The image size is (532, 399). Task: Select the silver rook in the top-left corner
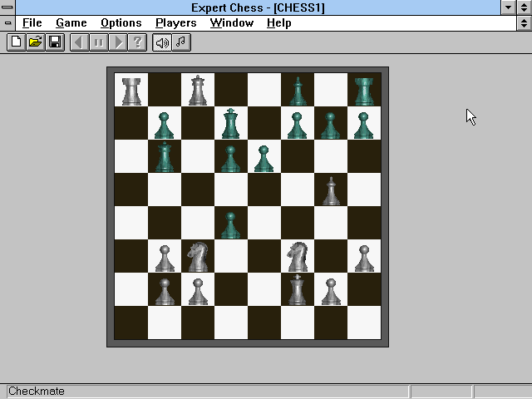pos(131,91)
